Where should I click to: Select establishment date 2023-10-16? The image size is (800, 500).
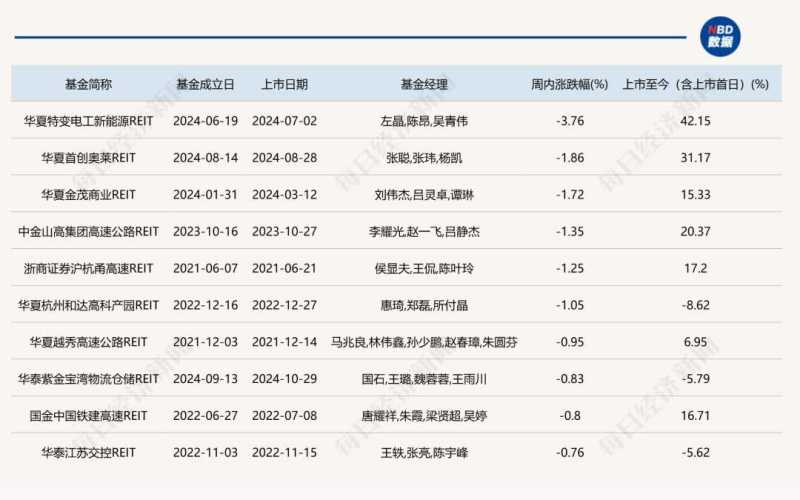click(x=205, y=231)
